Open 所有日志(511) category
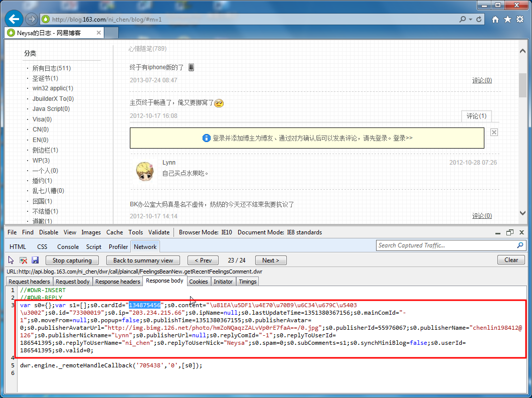The image size is (532, 398). 52,68
